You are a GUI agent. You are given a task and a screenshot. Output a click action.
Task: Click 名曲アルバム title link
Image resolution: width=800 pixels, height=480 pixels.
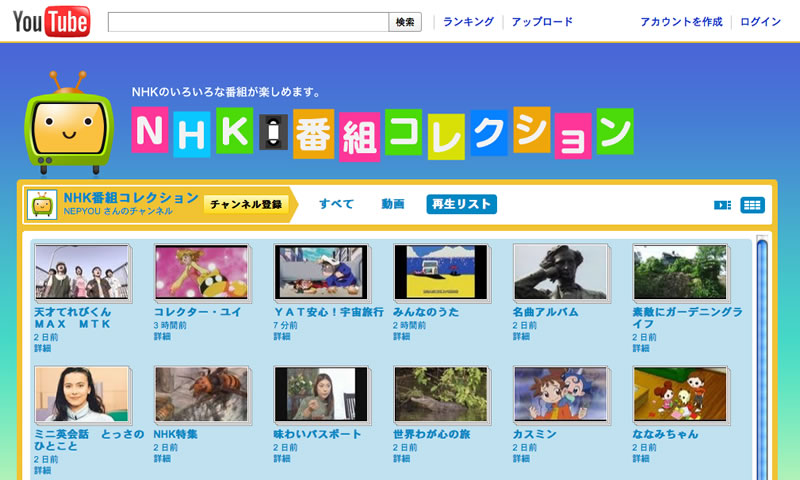pos(545,312)
